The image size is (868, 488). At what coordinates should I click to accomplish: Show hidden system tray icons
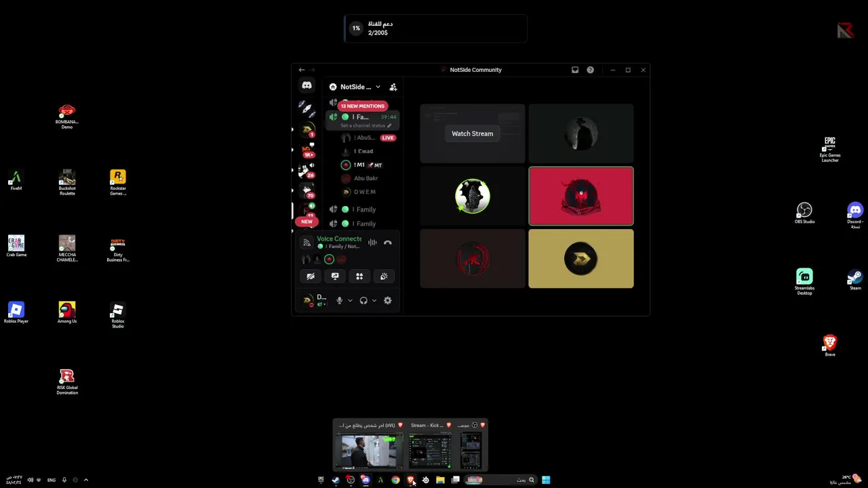pos(86,480)
